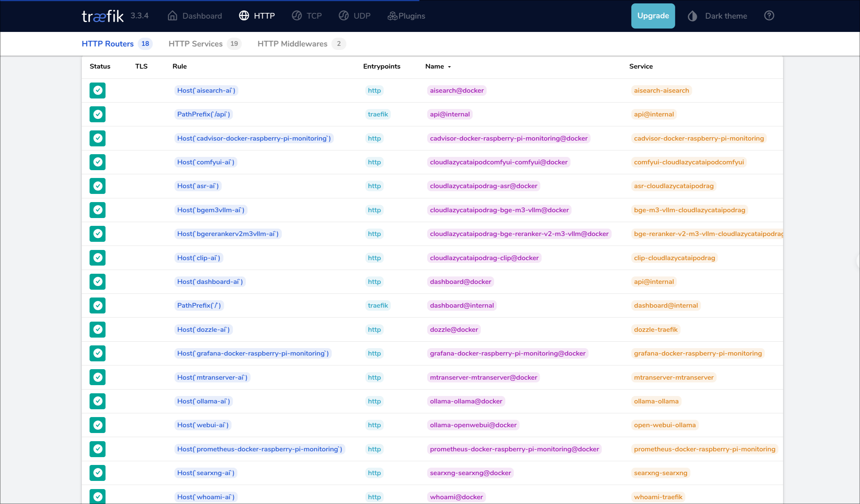Click the Traefik logo
860x504 pixels.
pos(102,16)
